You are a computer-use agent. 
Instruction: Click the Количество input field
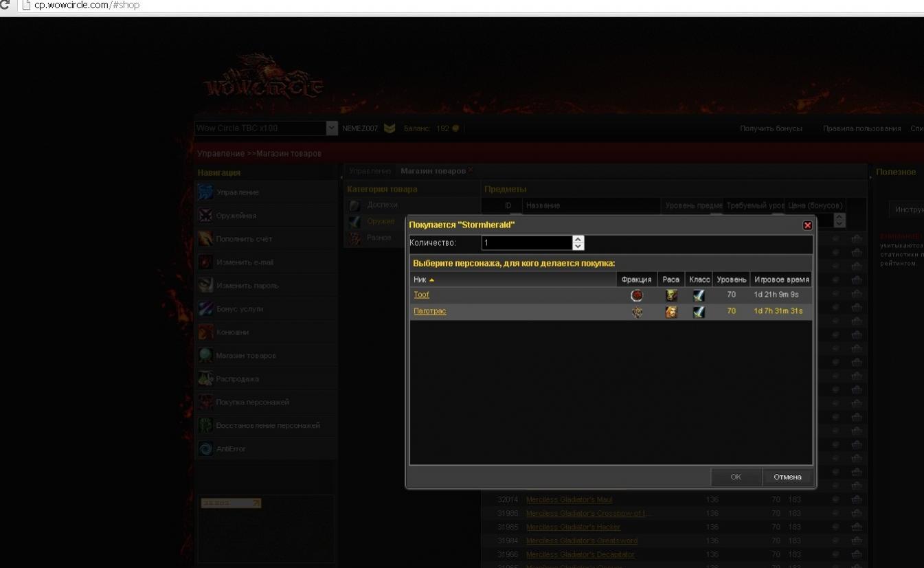[x=526, y=243]
